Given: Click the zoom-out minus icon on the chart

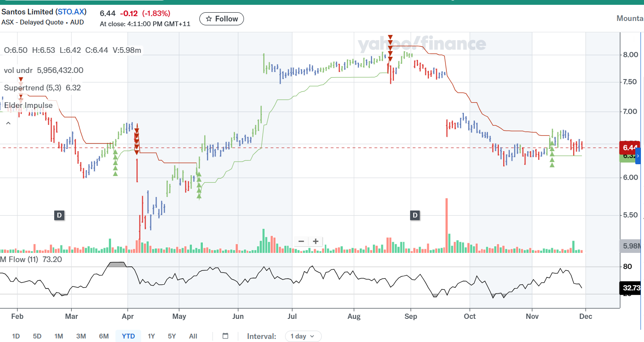Looking at the screenshot, I should (x=301, y=241).
